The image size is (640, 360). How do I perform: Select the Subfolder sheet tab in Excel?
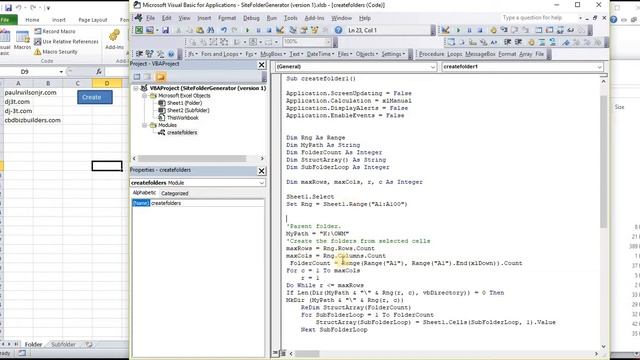click(64, 344)
